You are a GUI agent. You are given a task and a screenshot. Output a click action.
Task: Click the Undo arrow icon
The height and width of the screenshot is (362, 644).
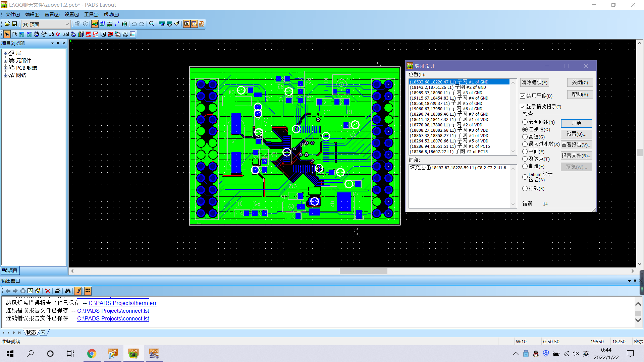pyautogui.click(x=134, y=24)
